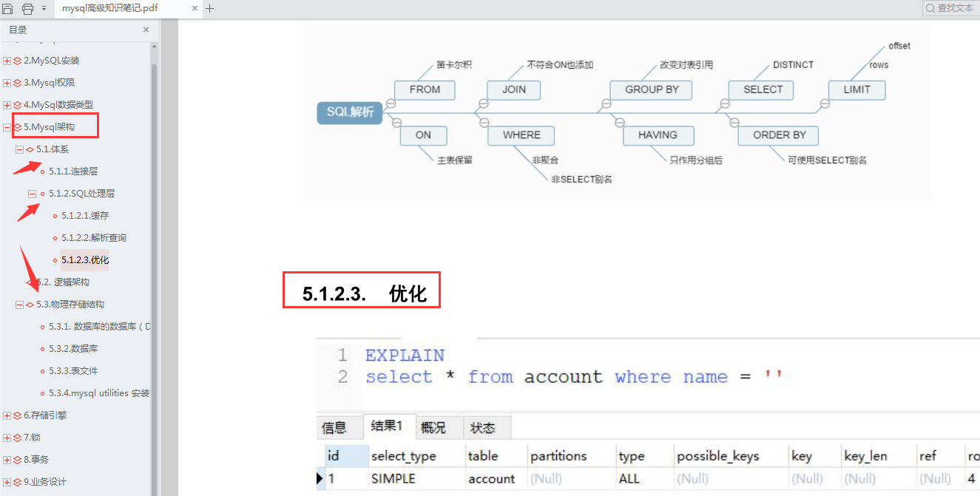Expand the 2.MySQL安装 bookmark
980x496 pixels.
[x=7, y=61]
